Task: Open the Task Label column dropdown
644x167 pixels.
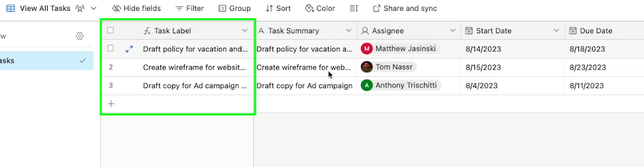Action: (x=244, y=31)
